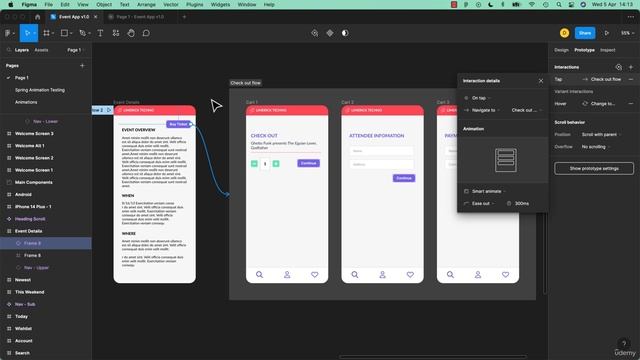Open the Resources components tool
The width and height of the screenshot is (640, 360).
tap(116, 33)
